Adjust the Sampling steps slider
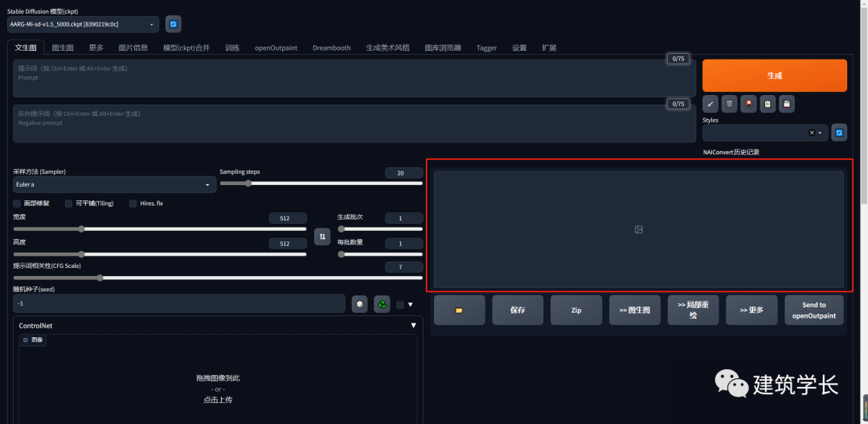 point(321,183)
